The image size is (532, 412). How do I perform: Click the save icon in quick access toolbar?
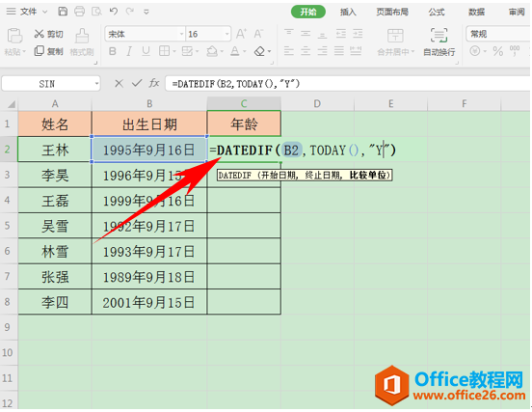coord(63,12)
